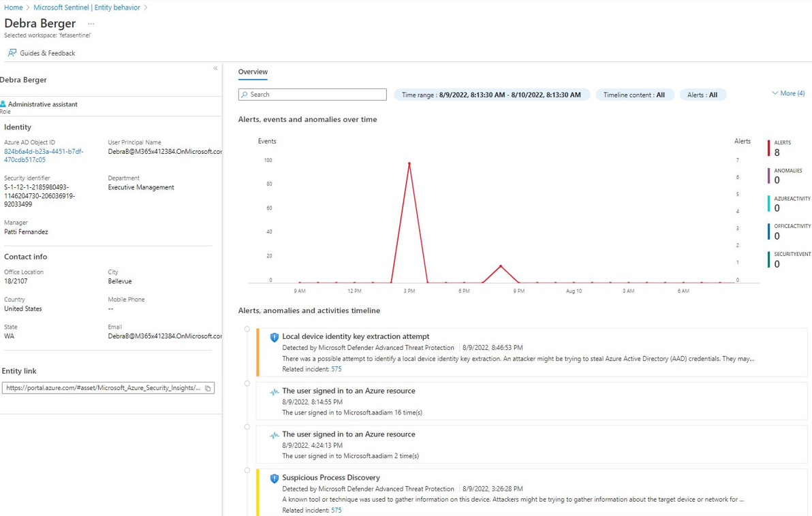
Task: Click Guides & Feedback button
Action: pos(42,53)
